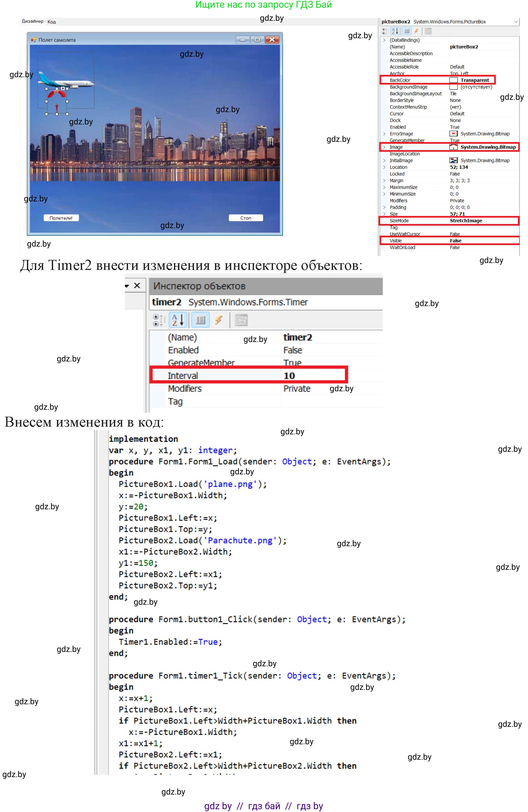
Task: Expand the (DataBindings) property node
Action: coord(384,40)
